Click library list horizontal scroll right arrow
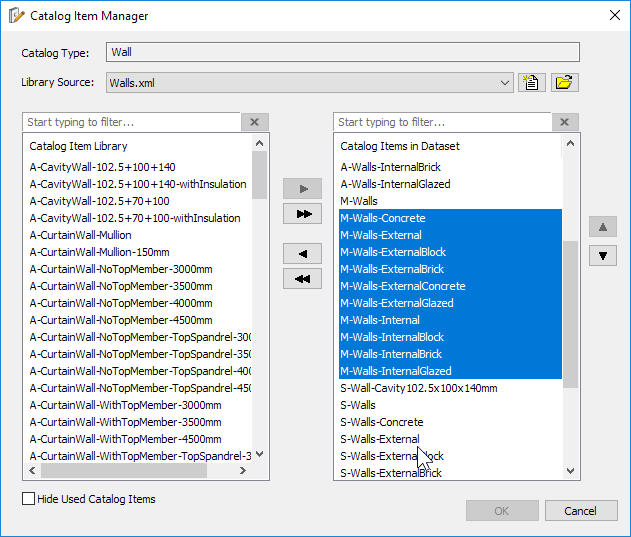 tap(242, 470)
